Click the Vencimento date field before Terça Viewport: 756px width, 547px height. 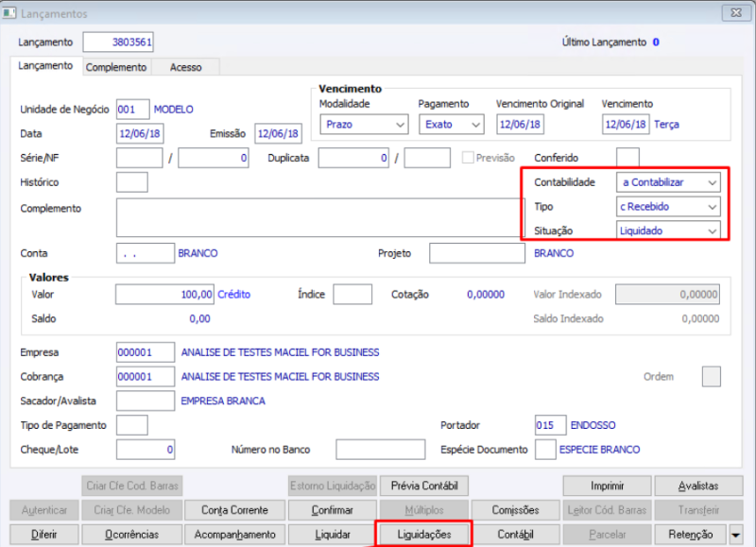[626, 125]
